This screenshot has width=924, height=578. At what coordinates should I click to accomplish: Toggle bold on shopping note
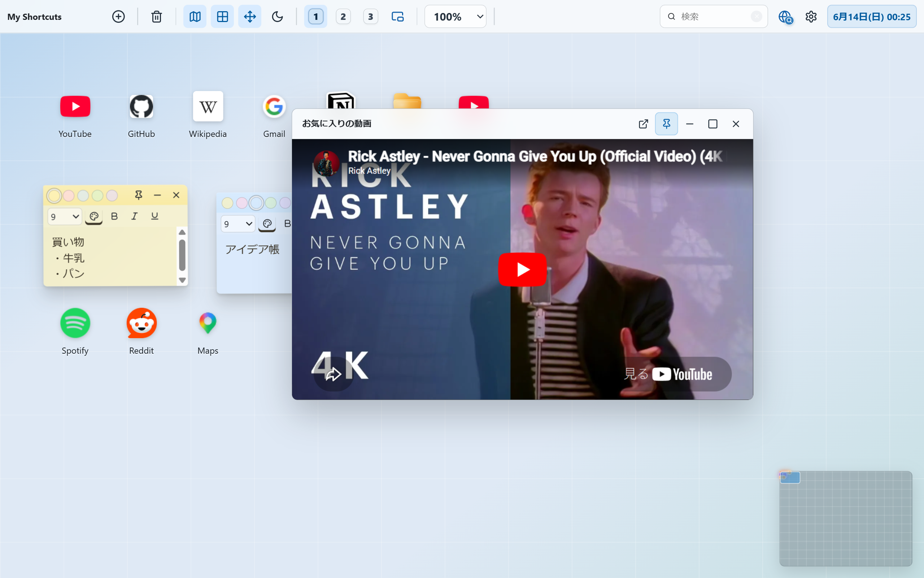[114, 216]
